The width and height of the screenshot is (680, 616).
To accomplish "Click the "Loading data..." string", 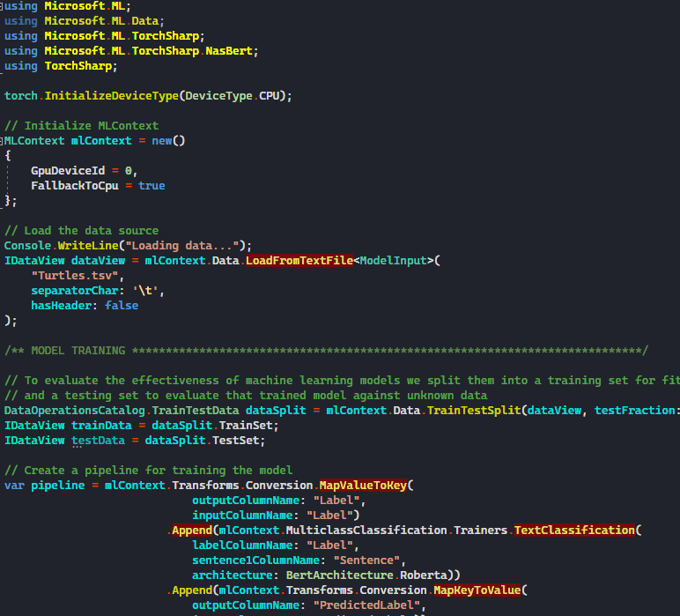I will [182, 246].
